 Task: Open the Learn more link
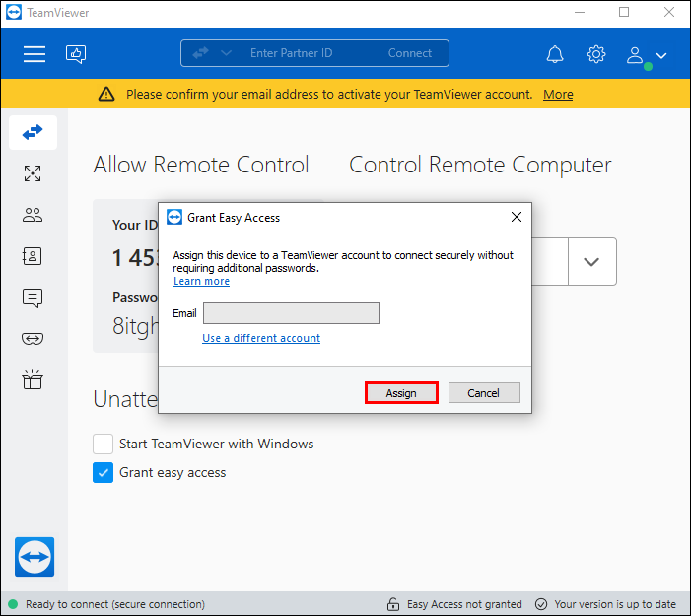click(x=201, y=281)
